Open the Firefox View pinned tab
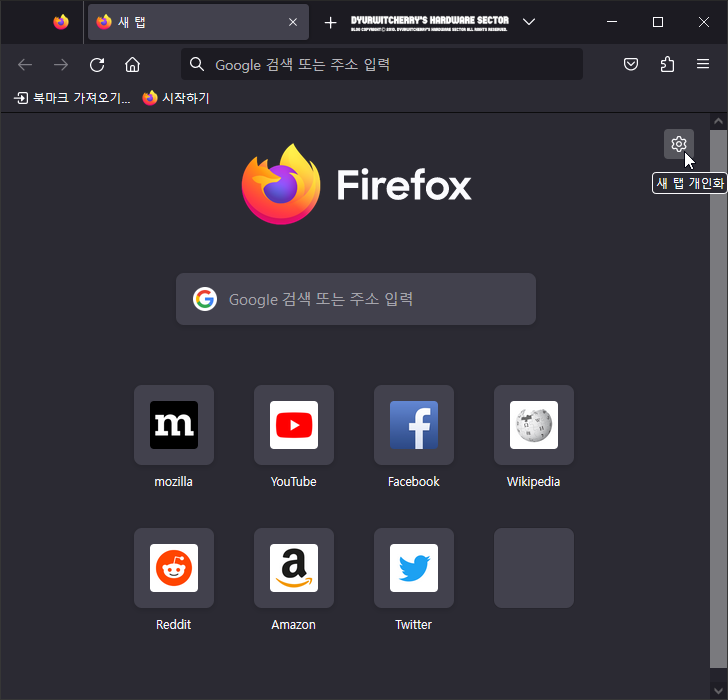Viewport: 728px width, 700px height. [x=61, y=22]
